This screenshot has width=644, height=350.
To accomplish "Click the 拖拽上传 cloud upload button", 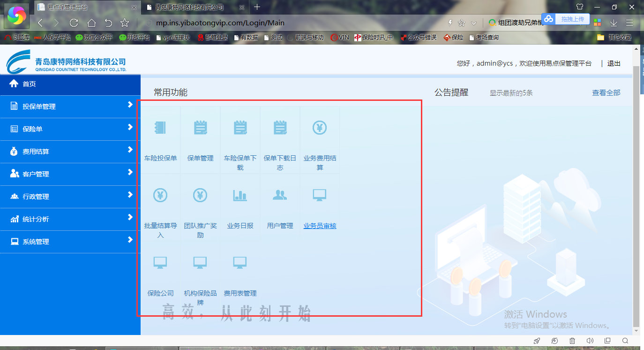I will pos(566,19).
